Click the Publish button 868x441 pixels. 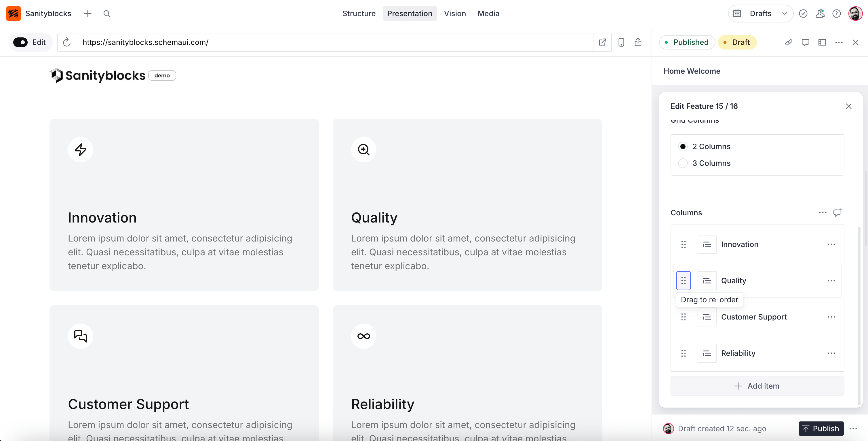[x=821, y=429]
